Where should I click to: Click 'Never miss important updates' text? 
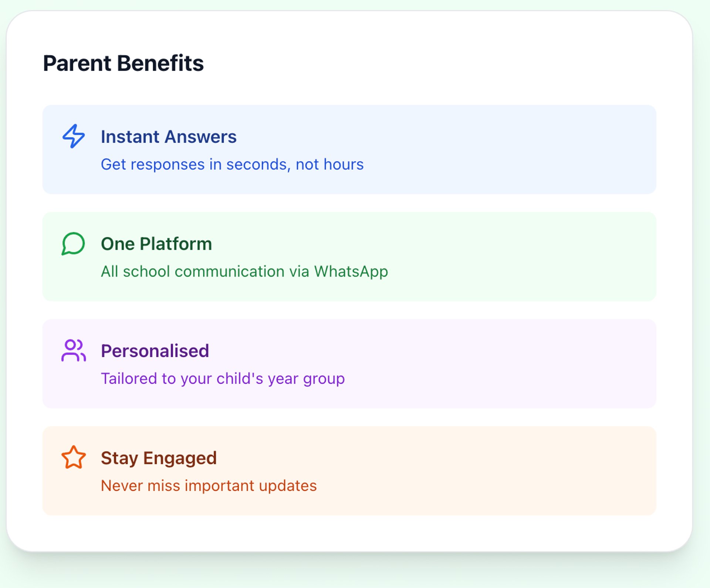pyautogui.click(x=209, y=486)
